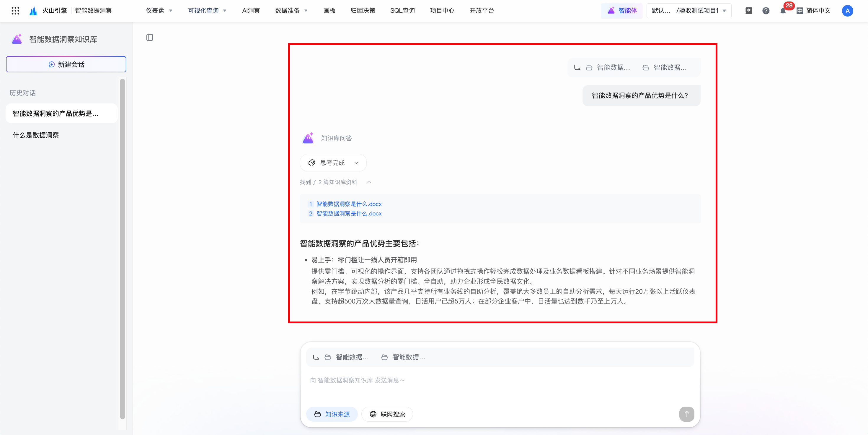This screenshot has height=435, width=868.
Task: Open the notifications bell with 28 badge
Action: click(x=783, y=11)
